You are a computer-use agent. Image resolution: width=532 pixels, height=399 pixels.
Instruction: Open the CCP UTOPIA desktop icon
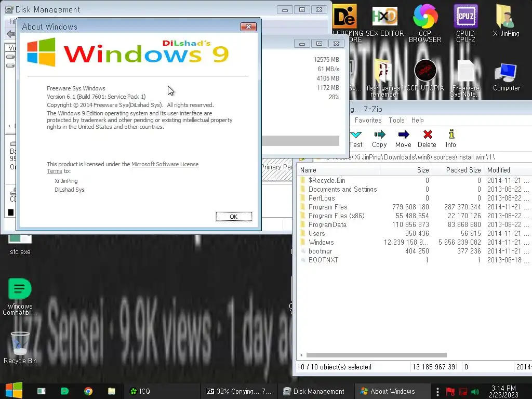(425, 75)
